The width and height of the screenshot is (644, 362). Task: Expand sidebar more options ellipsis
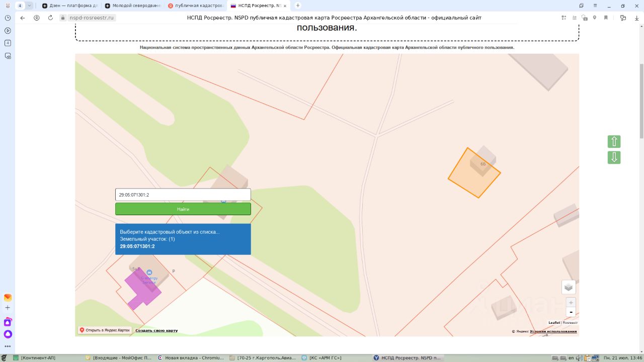[x=8, y=346]
